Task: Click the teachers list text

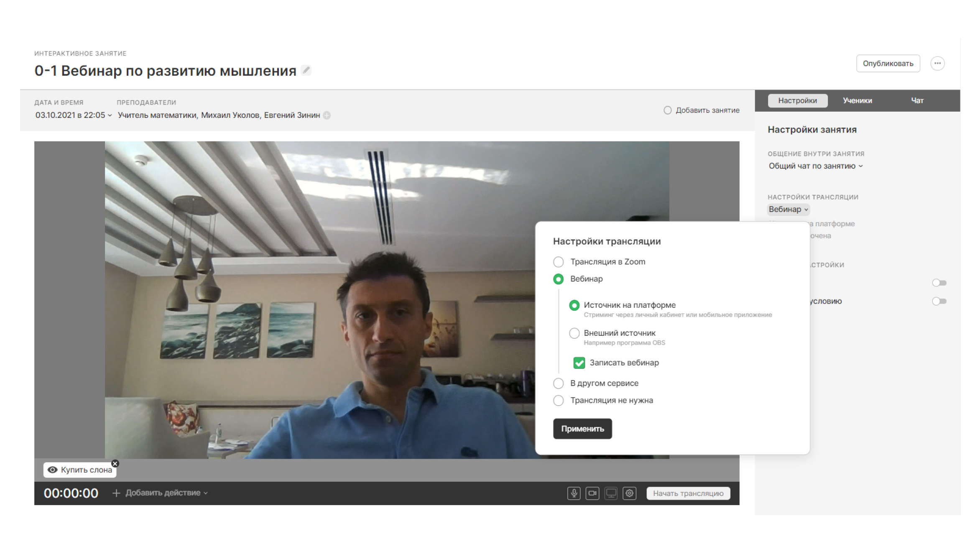Action: (x=219, y=115)
